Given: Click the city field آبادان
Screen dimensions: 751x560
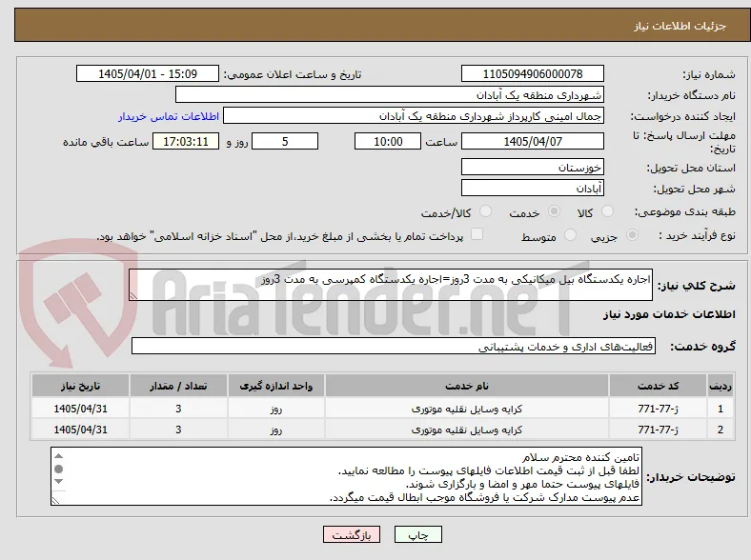Looking at the screenshot, I should click(x=533, y=188).
